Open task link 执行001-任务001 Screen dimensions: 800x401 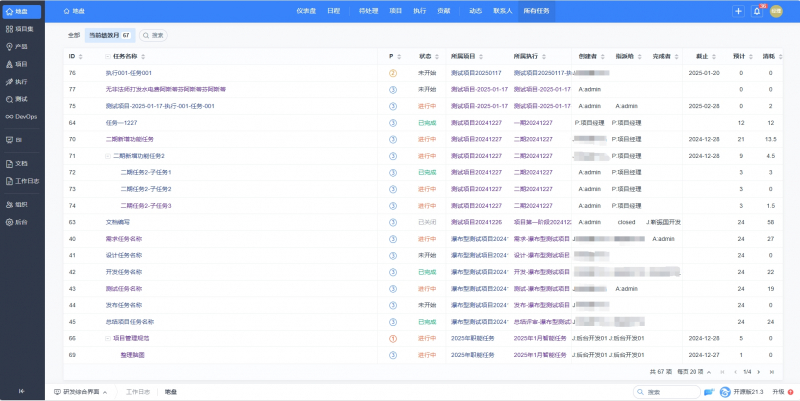tap(129, 73)
